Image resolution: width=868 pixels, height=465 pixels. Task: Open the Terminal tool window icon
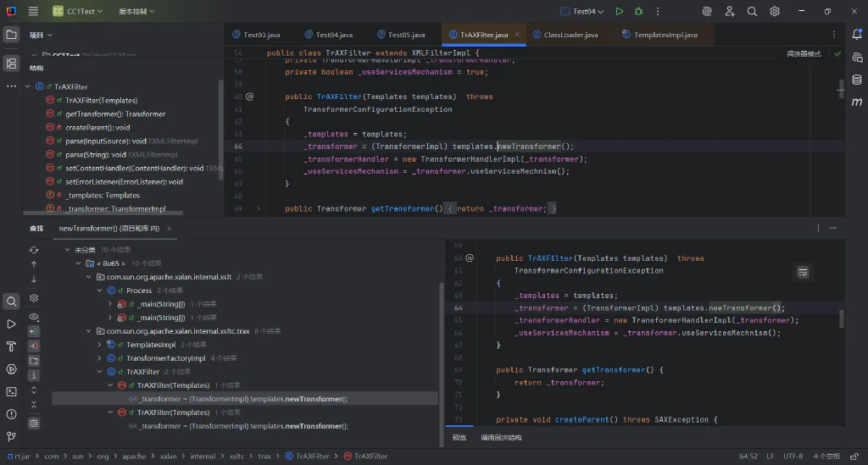11,391
